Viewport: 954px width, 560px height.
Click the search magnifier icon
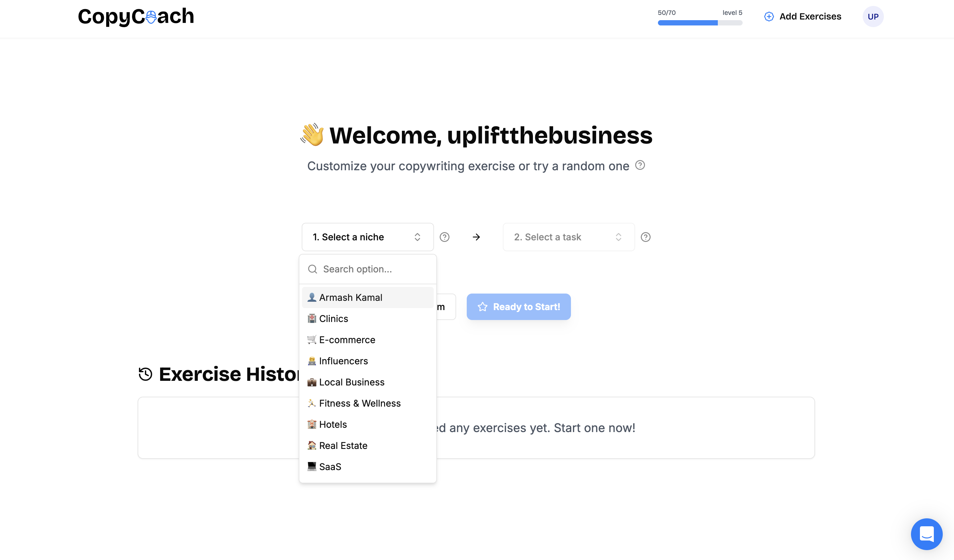point(312,269)
